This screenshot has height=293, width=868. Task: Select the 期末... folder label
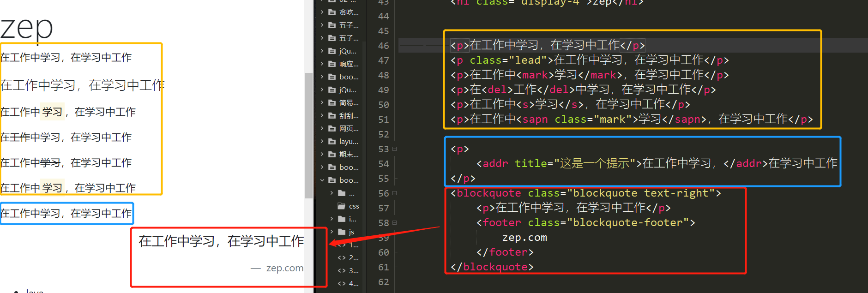tap(349, 155)
